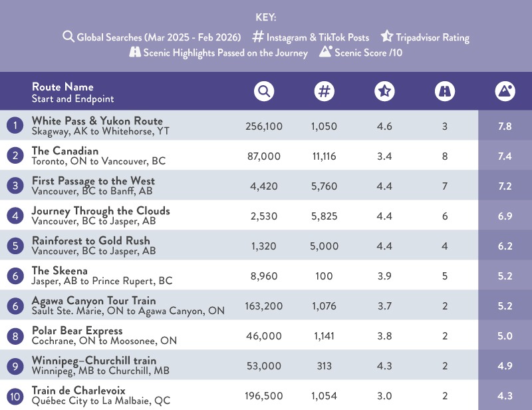Click the magnifier Global Searches column icon
Viewport: 532px width, 410px height.
[264, 92]
